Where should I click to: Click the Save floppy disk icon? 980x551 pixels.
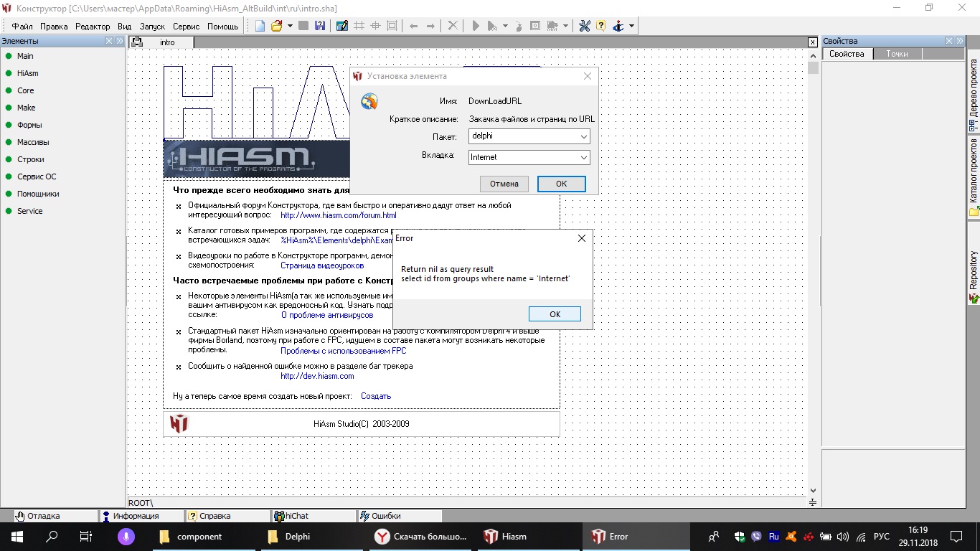point(320,26)
